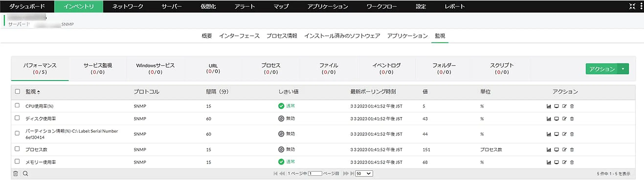Open graph for メモリー使用率 row
This screenshot has width=644, height=182.
coord(549,162)
